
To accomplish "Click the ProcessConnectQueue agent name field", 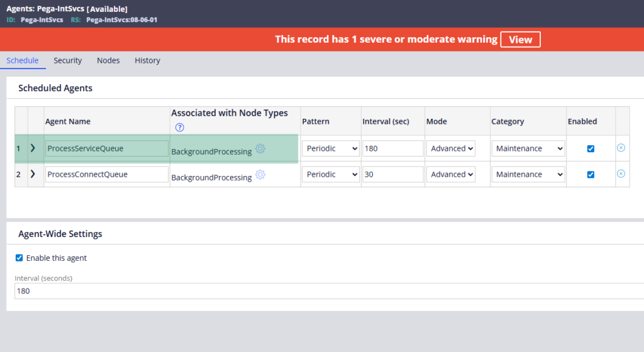I will click(107, 174).
